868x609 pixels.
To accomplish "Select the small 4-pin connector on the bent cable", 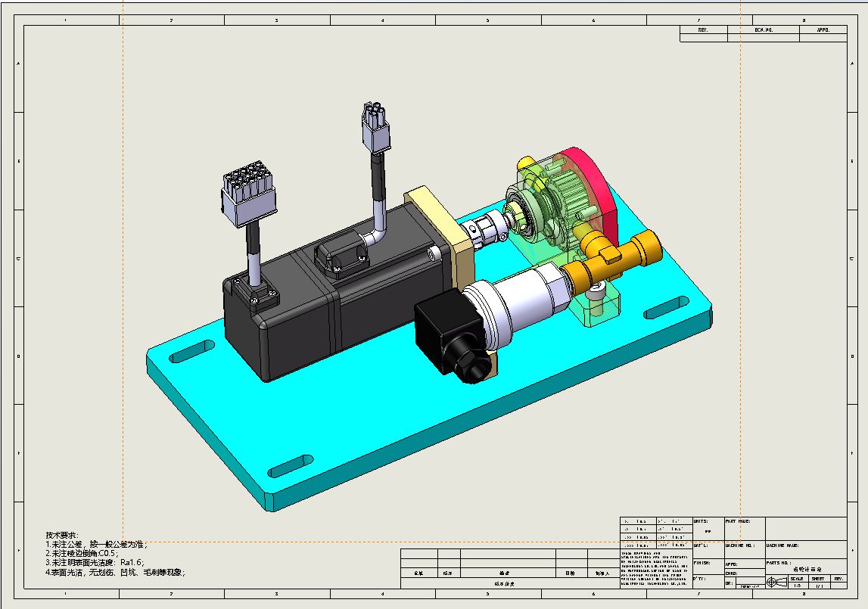I will click(x=376, y=127).
